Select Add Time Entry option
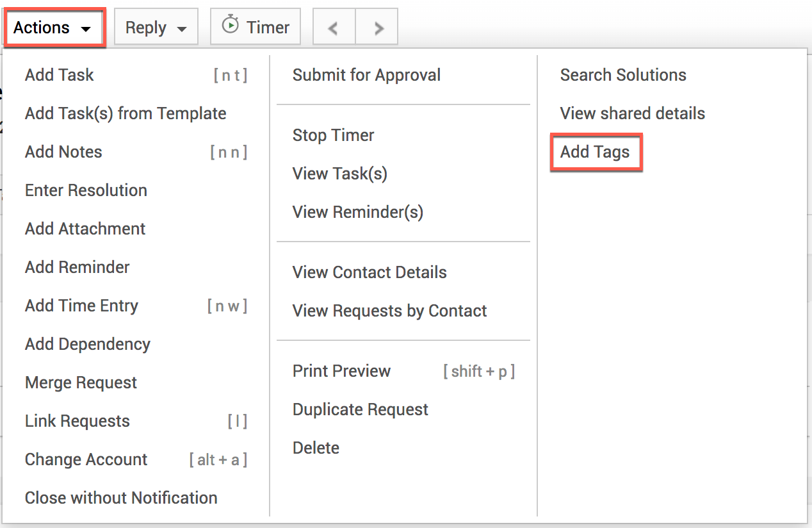The image size is (812, 528). coord(81,306)
